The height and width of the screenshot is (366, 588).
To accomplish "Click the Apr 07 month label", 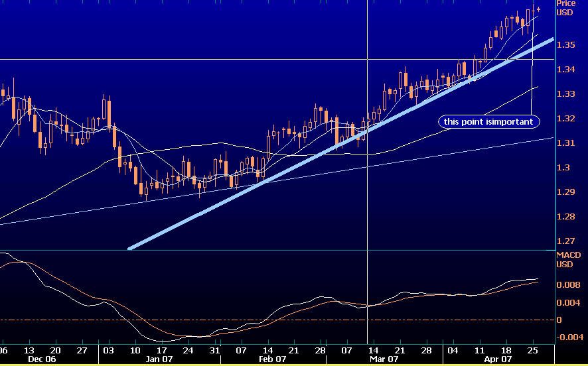I will tap(497, 359).
